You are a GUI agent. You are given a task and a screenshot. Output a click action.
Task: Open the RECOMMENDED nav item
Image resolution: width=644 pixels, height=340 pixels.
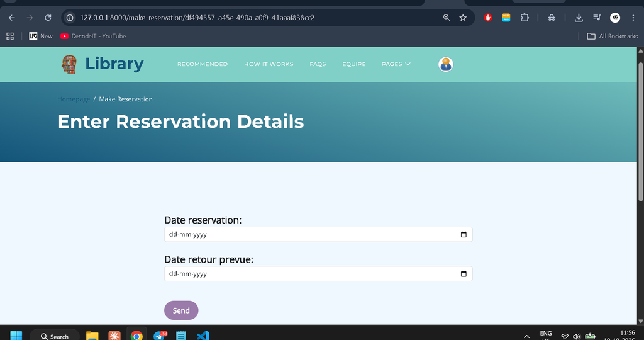pos(203,64)
